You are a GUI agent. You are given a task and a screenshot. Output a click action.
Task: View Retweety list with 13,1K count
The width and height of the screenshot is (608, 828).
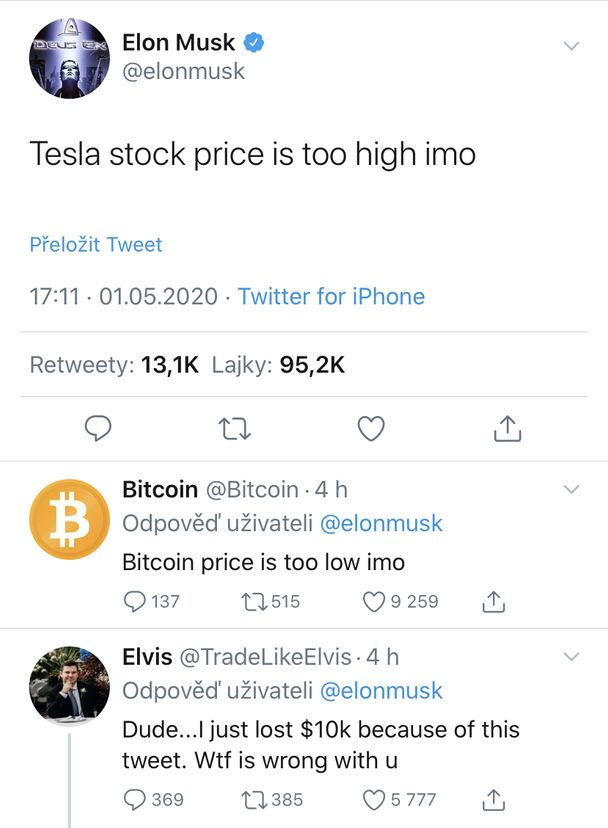(114, 365)
